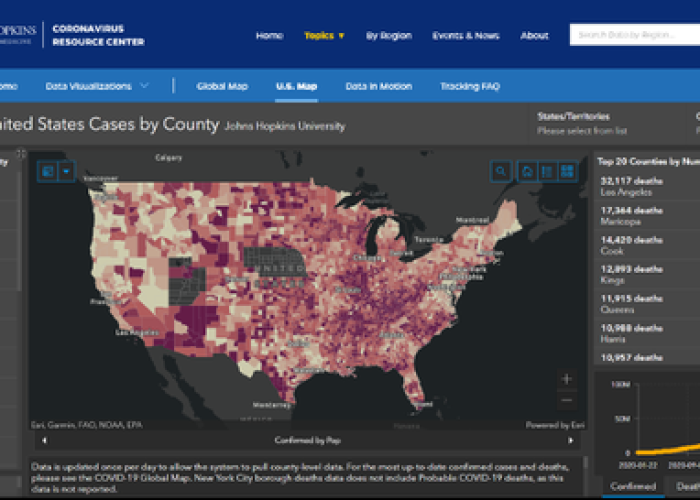Image resolution: width=700 pixels, height=500 pixels.
Task: Expand Data Visualizations chevron menu
Action: [x=144, y=86]
